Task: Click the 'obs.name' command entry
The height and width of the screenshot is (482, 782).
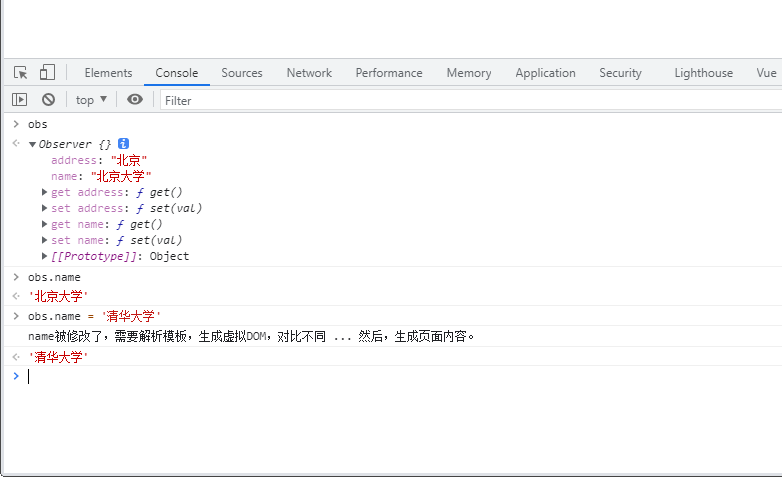Action: [54, 277]
